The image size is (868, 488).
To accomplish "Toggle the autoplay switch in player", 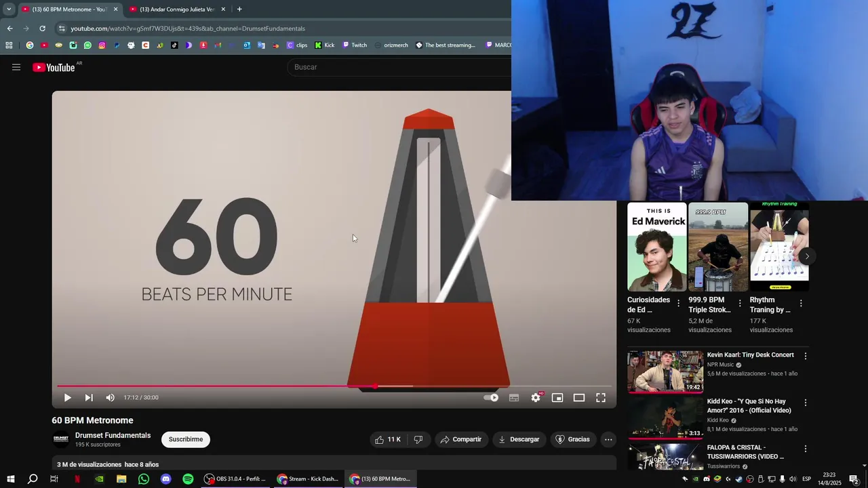I will coord(491,398).
